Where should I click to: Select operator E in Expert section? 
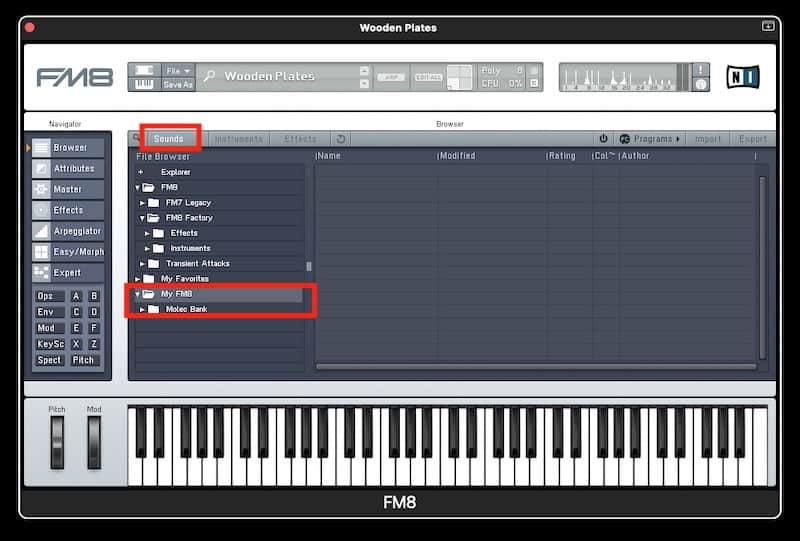coord(77,328)
